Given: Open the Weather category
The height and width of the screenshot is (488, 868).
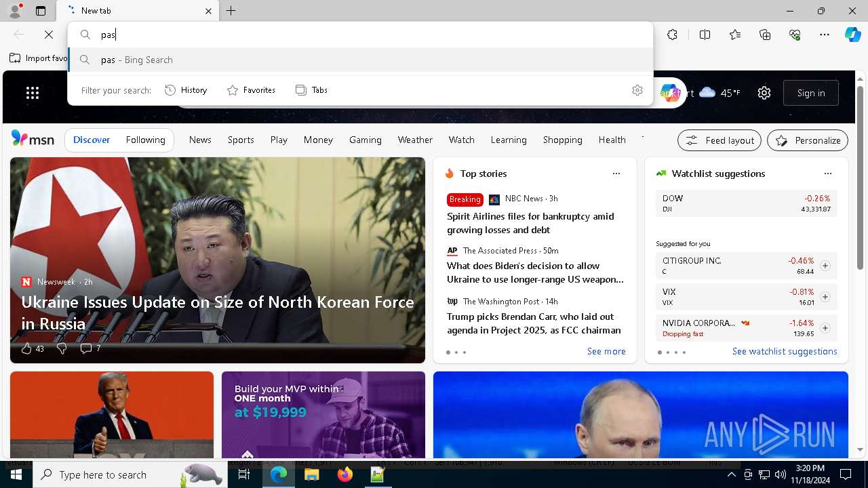Looking at the screenshot, I should [x=415, y=140].
